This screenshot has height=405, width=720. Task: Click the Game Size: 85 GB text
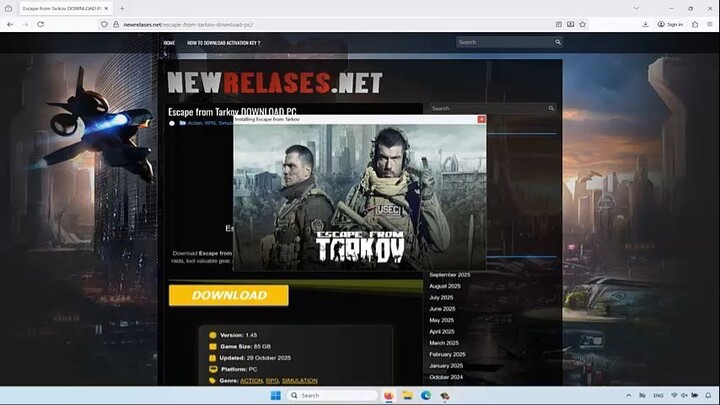click(x=245, y=347)
